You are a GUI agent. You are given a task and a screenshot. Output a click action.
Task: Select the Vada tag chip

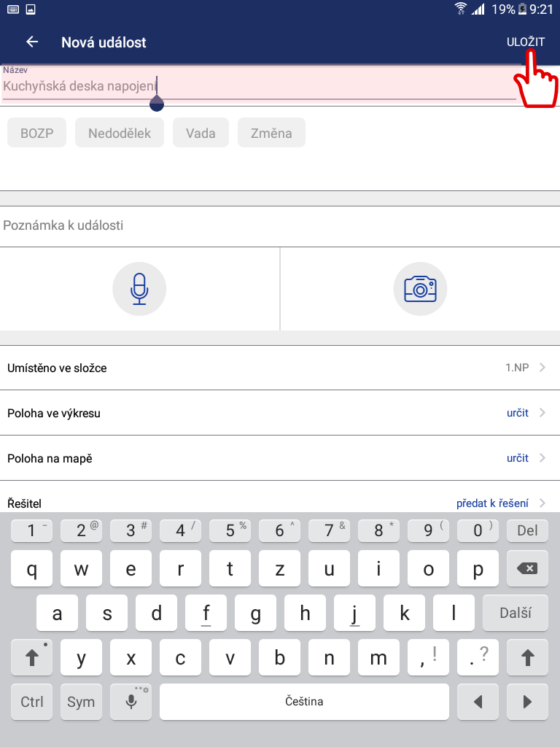pyautogui.click(x=201, y=133)
